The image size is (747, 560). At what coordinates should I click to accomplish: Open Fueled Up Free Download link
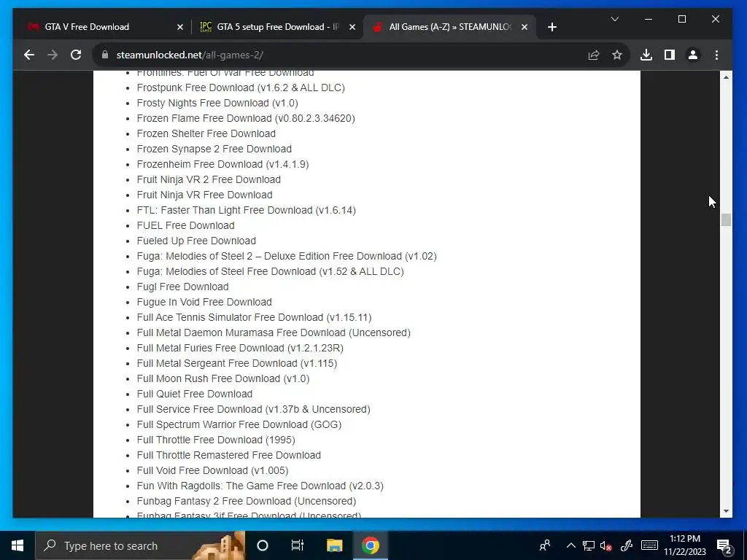[196, 241]
